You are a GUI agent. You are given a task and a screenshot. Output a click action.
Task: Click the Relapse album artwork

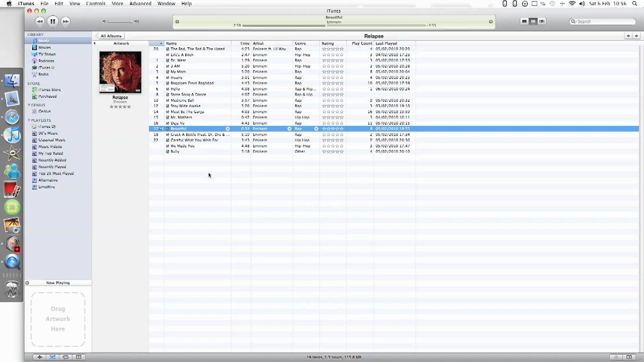pos(120,72)
